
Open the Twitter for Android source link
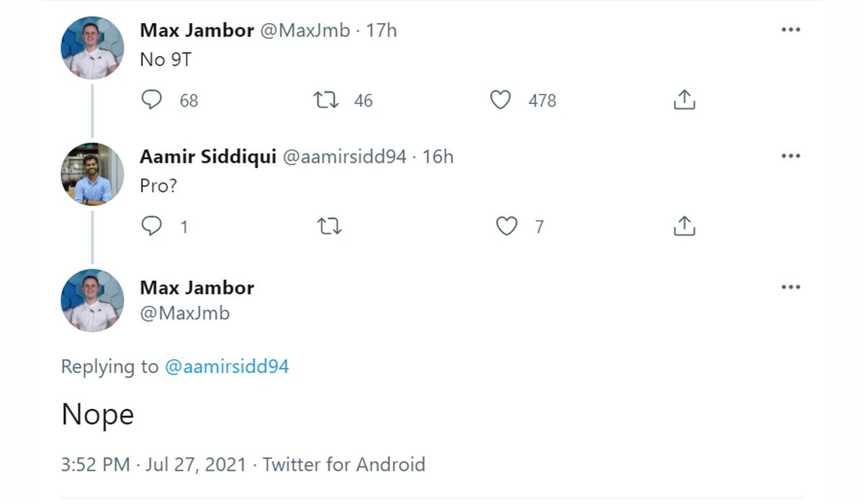[343, 464]
